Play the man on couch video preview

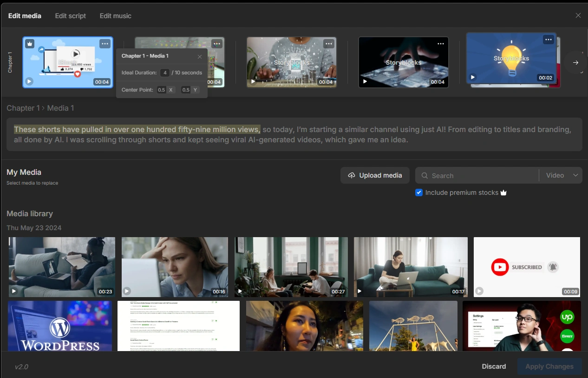(x=14, y=292)
